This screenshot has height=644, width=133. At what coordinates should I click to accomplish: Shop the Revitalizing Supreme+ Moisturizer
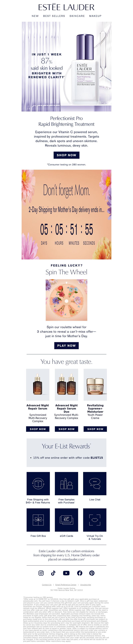[x=95, y=429]
